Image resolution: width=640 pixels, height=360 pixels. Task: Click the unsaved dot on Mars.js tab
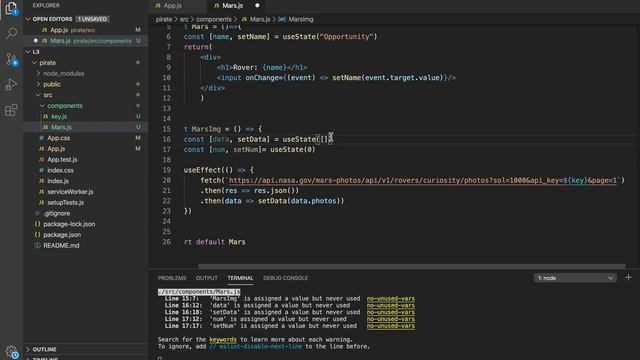(257, 5)
